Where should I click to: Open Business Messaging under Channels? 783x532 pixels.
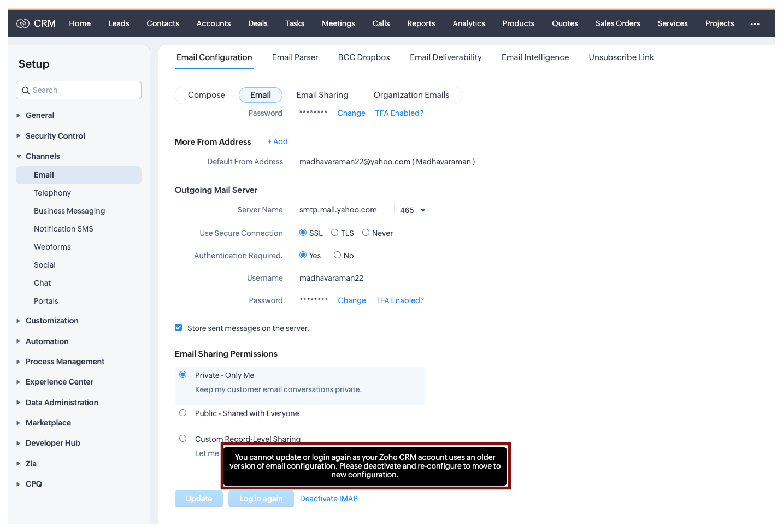pyautogui.click(x=69, y=211)
